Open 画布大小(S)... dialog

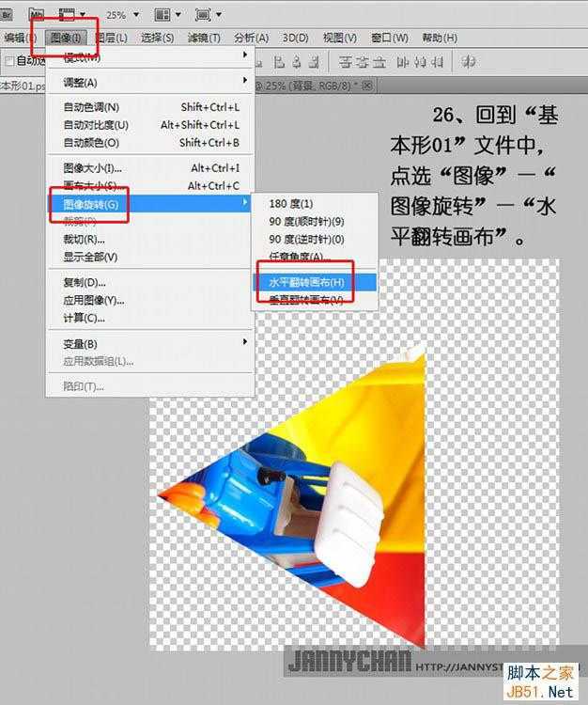point(150,185)
